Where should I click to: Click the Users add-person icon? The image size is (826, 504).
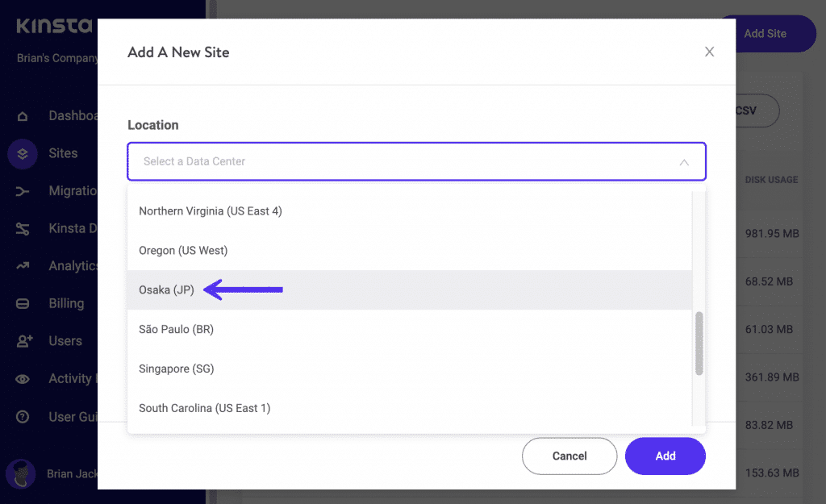(x=23, y=341)
